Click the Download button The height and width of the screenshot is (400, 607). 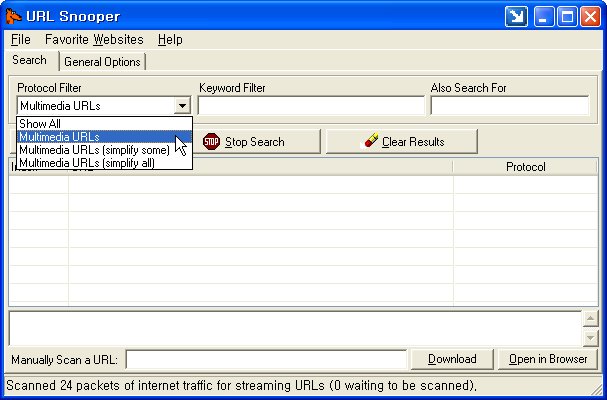click(x=452, y=359)
